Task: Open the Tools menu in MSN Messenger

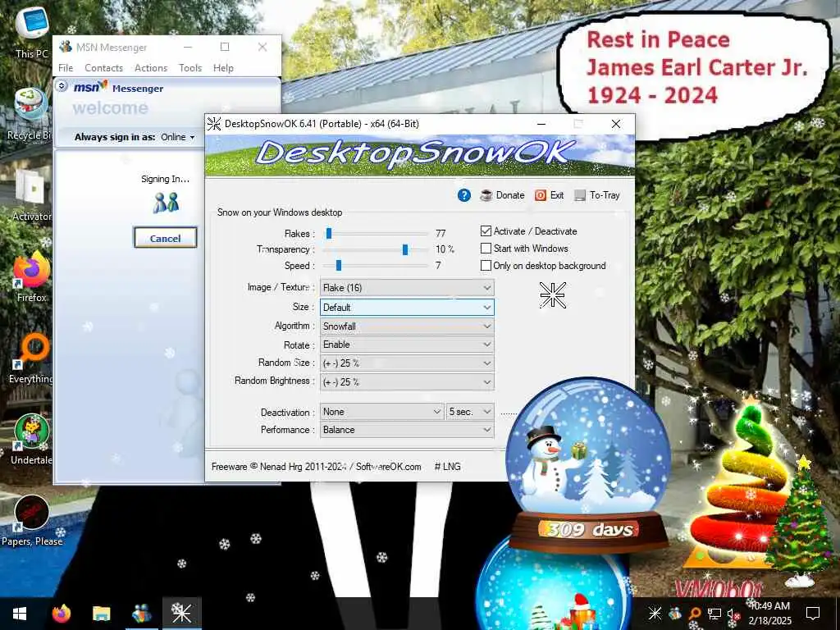Action: tap(190, 68)
